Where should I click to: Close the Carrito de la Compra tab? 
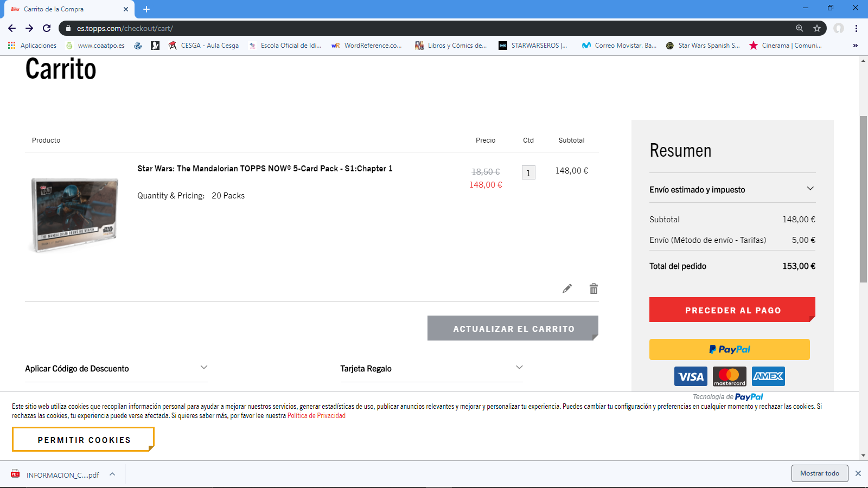pyautogui.click(x=126, y=9)
